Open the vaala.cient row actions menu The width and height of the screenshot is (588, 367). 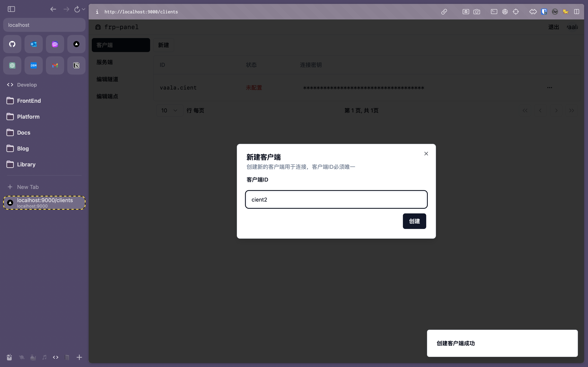tap(550, 88)
